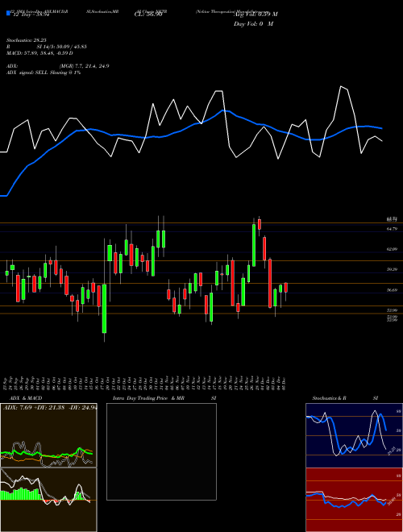The width and height of the screenshot is (403, 532).
Task: Click the tall green candlestick near 16 Oct
Action: [x=104, y=309]
